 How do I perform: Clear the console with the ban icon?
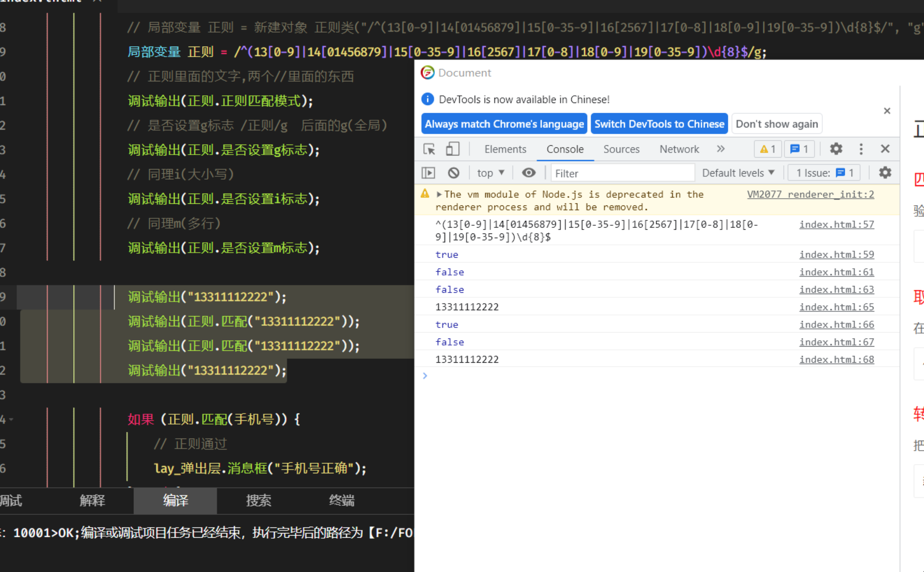click(454, 173)
